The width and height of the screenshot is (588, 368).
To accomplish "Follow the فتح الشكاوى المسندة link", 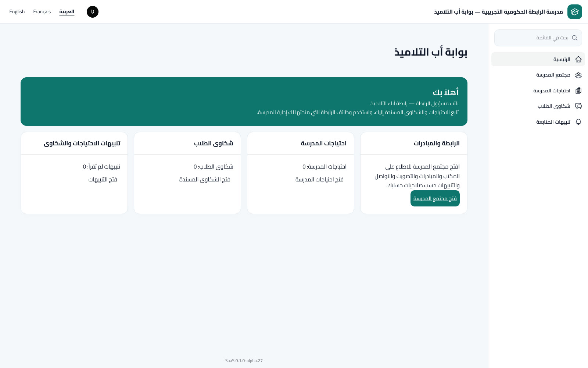I will (205, 180).
